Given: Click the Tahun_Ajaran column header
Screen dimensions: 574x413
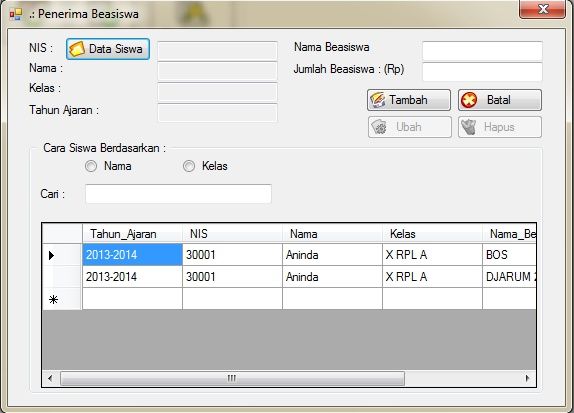Looking at the screenshot, I should click(132, 233).
